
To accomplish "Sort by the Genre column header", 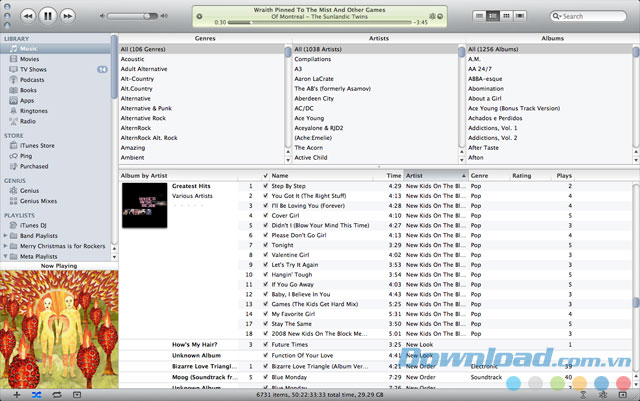I will 489,176.
